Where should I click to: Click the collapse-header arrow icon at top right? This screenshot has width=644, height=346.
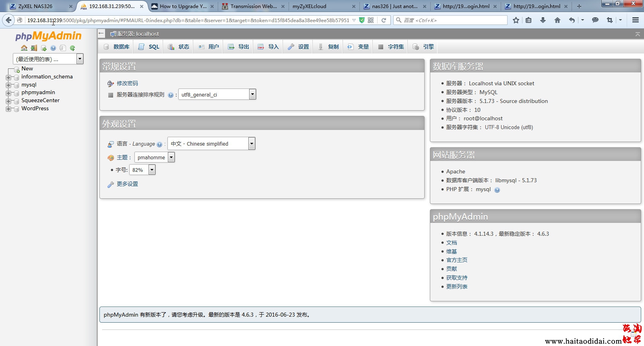638,34
